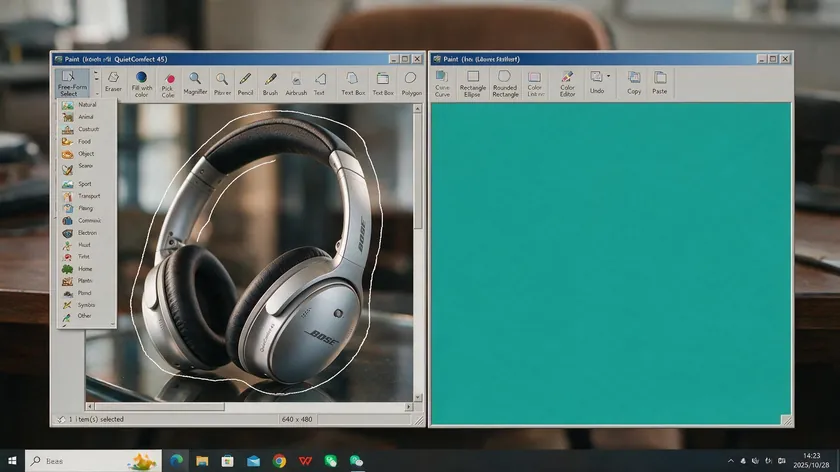840x472 pixels.
Task: Select the Curve tool in right Paint window
Action: pyautogui.click(x=442, y=84)
